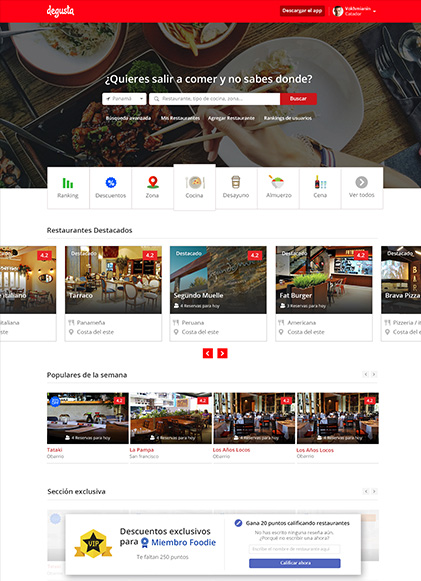421x581 pixels.
Task: Open the Ranking category icon
Action: coord(68,183)
